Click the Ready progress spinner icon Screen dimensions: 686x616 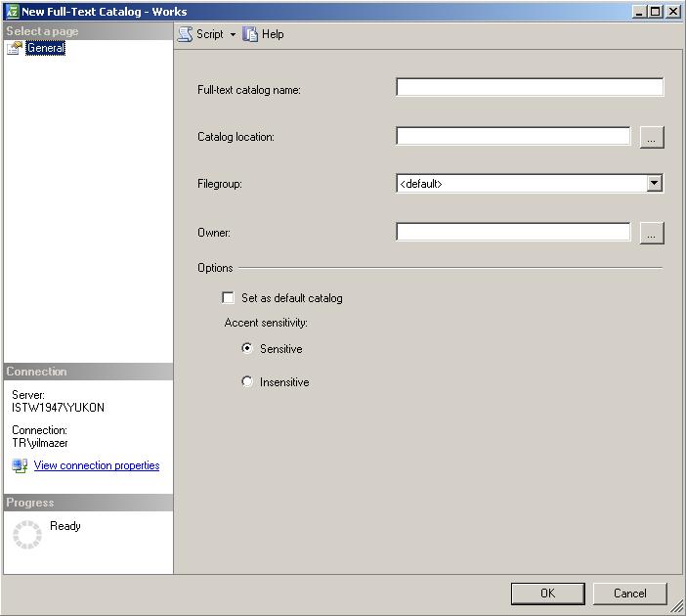click(27, 534)
